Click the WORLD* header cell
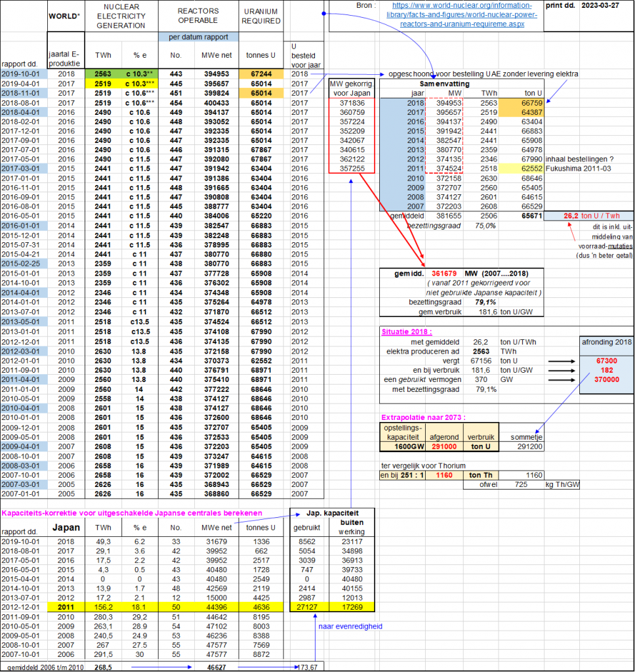 point(64,16)
